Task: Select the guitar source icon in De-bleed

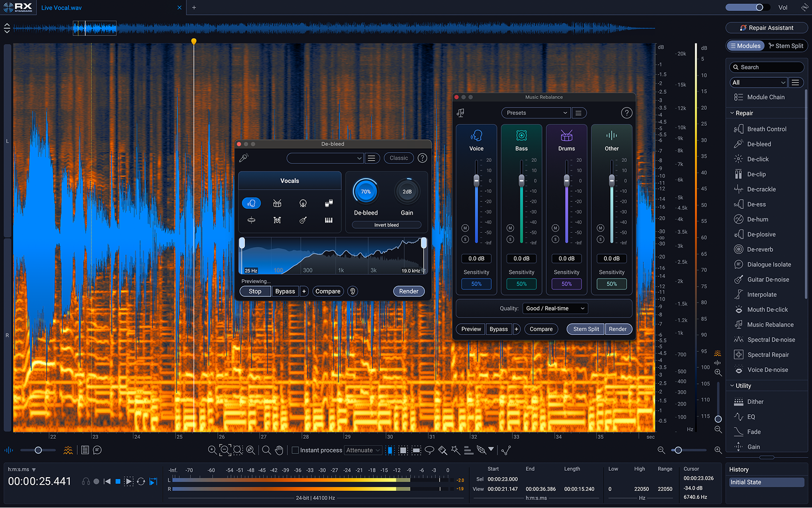Action: click(x=303, y=220)
